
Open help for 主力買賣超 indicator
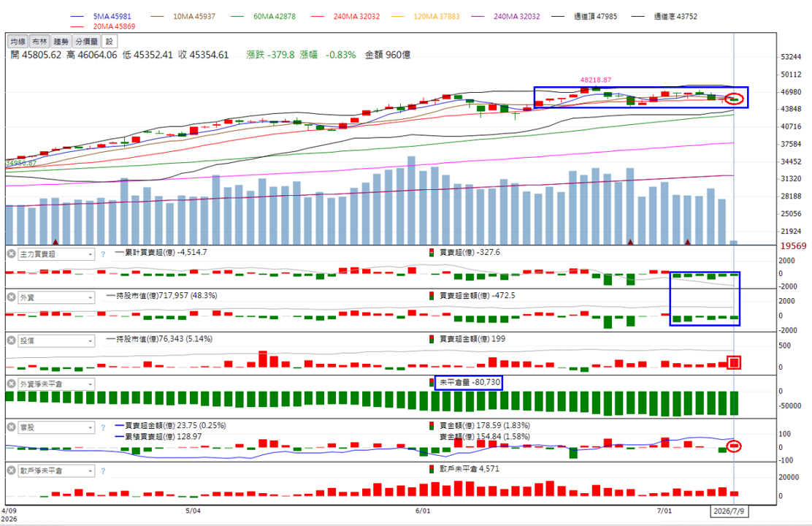(103, 254)
